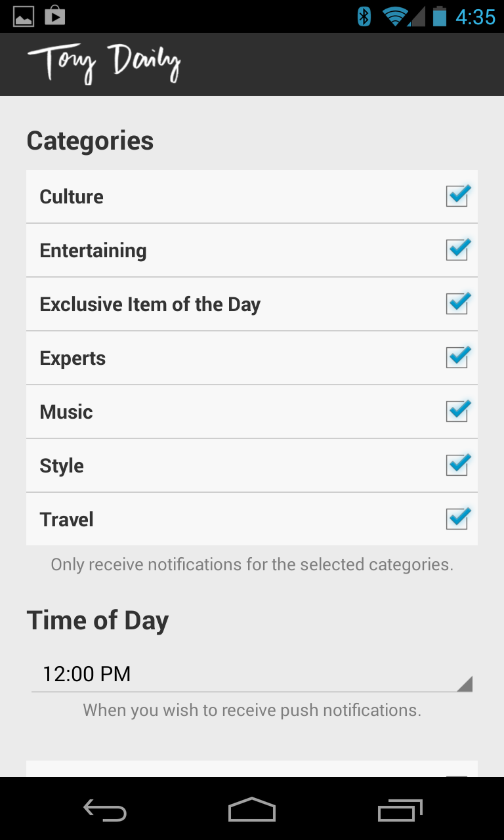Toggle the Travel category checkbox
This screenshot has width=504, height=840.
(x=457, y=519)
